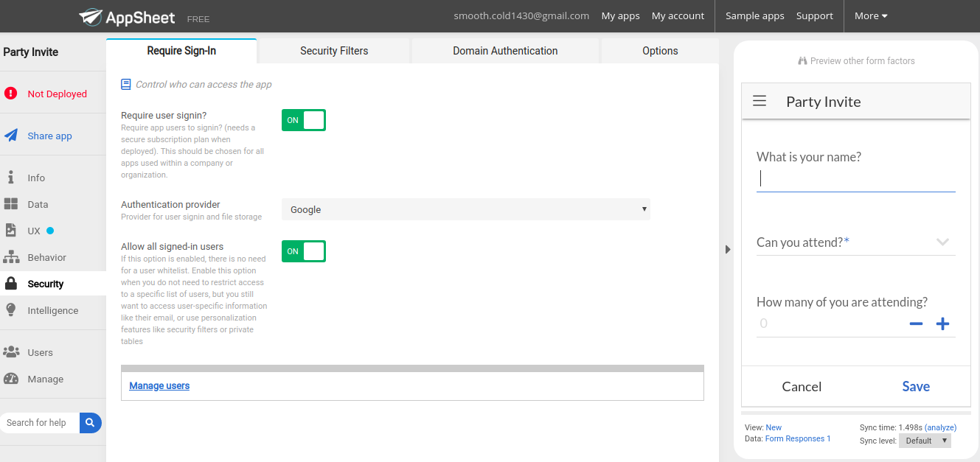Click the documentation book icon
Image resolution: width=980 pixels, height=462 pixels.
(x=126, y=85)
